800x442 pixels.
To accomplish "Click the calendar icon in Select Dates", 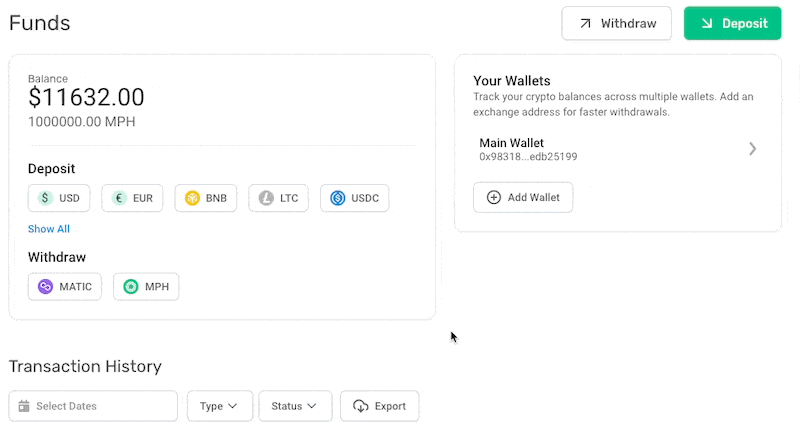I will [24, 406].
